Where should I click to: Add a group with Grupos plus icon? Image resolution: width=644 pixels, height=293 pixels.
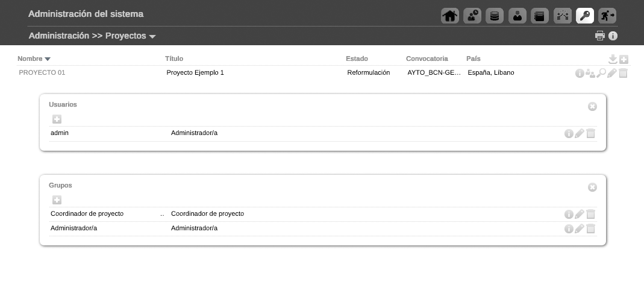(57, 200)
